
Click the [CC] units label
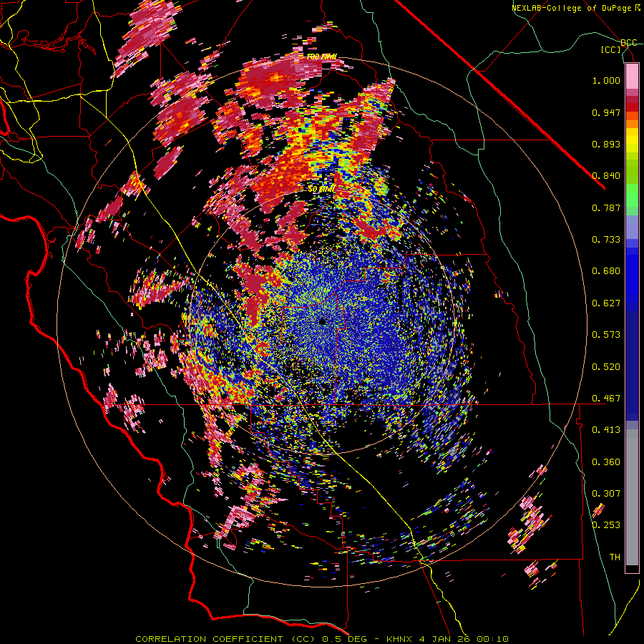[611, 49]
